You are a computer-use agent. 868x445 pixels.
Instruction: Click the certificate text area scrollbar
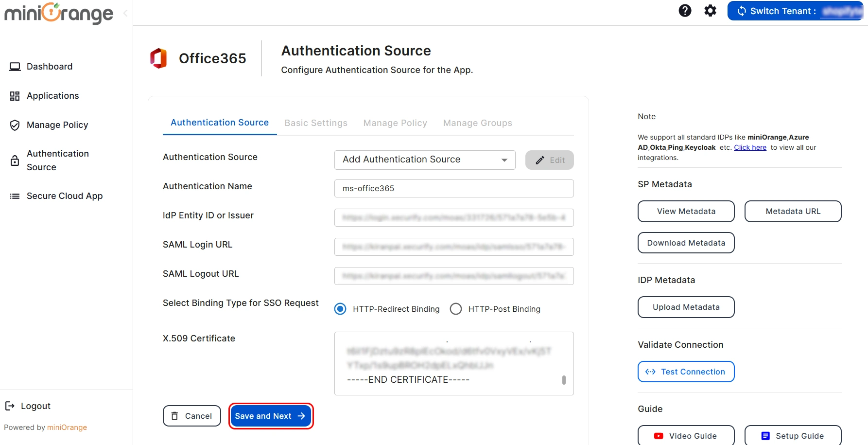coord(564,380)
